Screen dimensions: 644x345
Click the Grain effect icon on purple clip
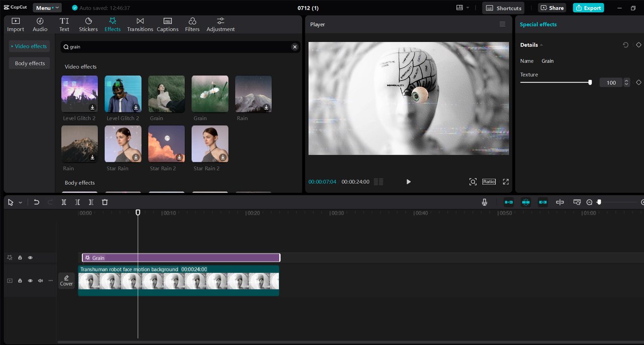click(88, 258)
